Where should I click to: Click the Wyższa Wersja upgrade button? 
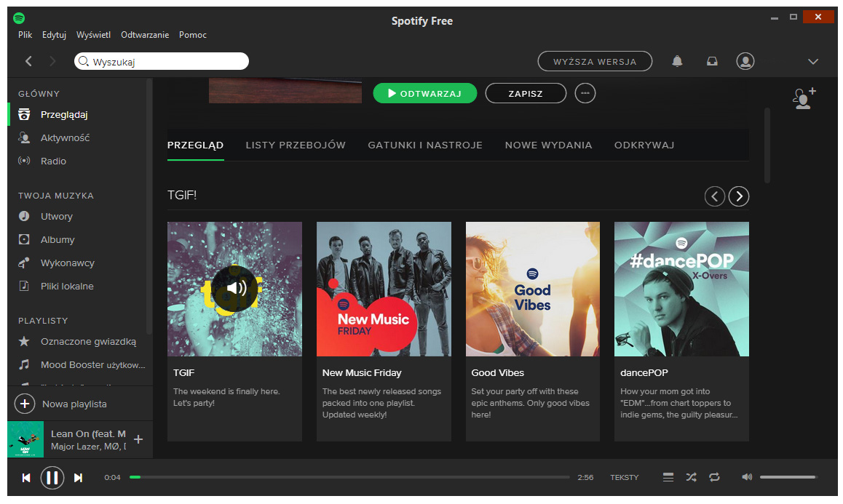pos(595,61)
